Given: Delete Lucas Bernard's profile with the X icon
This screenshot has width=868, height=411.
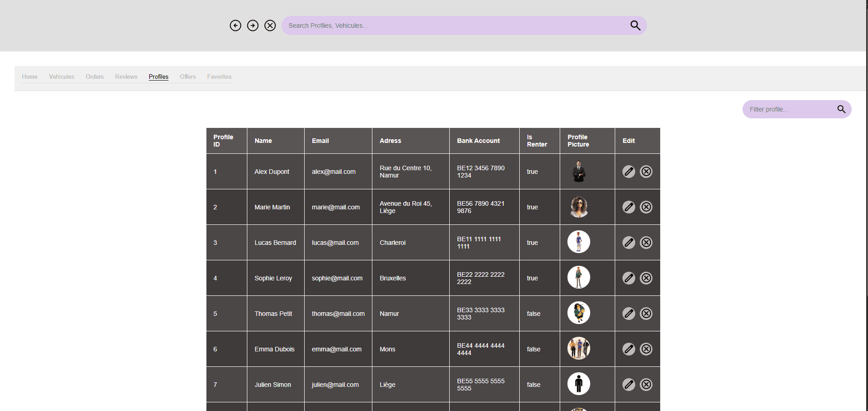Looking at the screenshot, I should pos(646,243).
